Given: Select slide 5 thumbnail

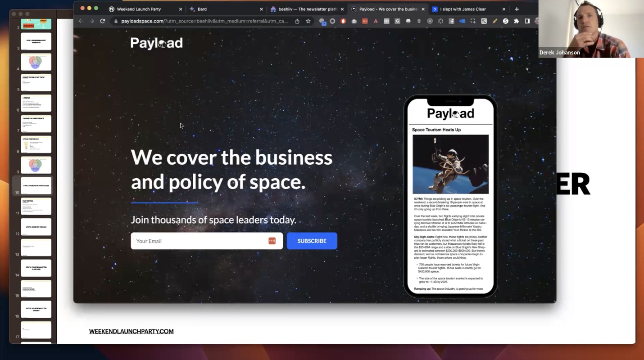Looking at the screenshot, I should (36, 83).
